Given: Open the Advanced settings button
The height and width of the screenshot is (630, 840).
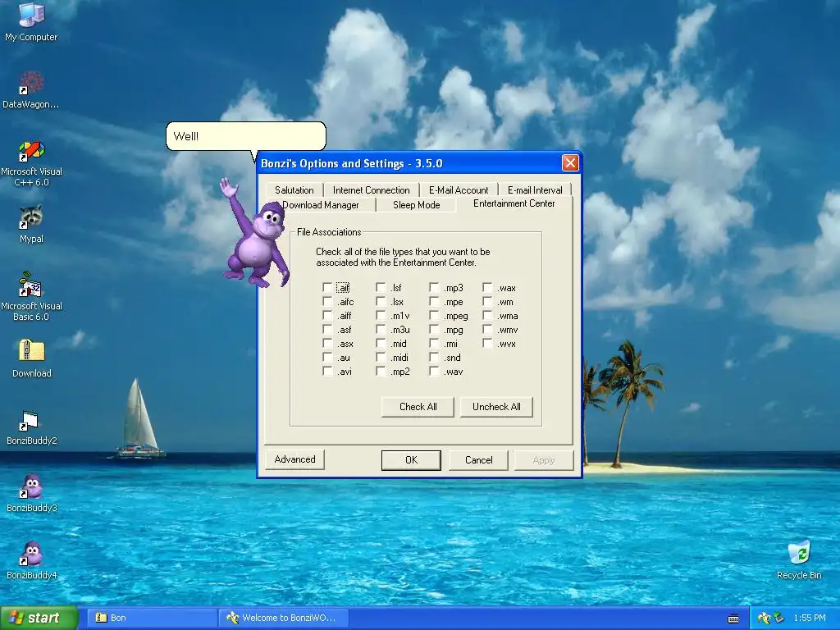Looking at the screenshot, I should coord(294,459).
